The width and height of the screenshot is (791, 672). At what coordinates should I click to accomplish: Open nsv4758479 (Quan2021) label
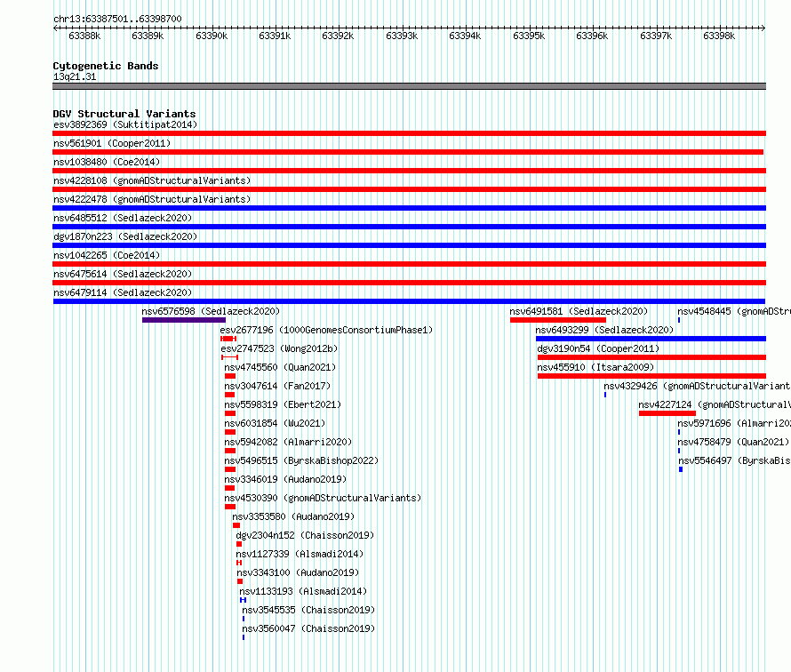[733, 442]
